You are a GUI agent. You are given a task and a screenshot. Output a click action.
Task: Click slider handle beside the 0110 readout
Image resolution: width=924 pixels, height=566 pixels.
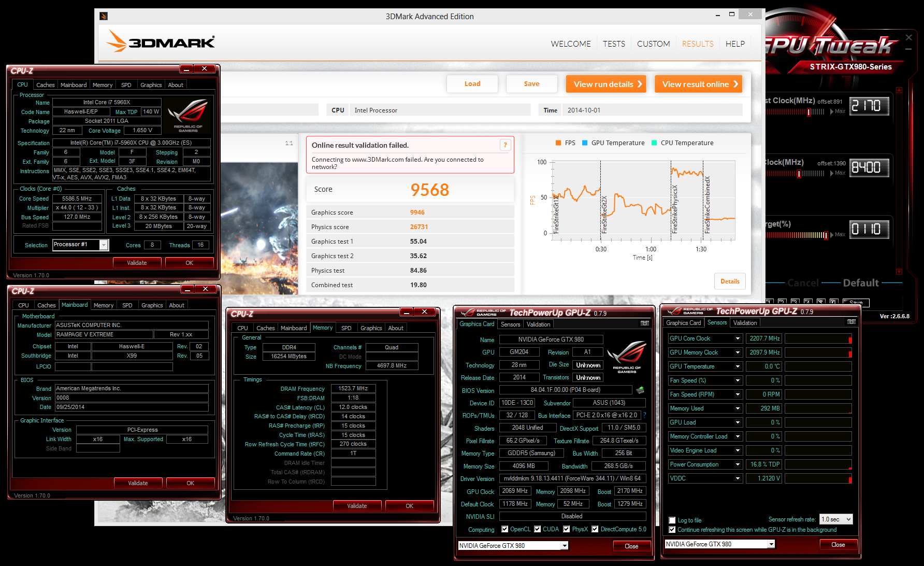coord(826,235)
